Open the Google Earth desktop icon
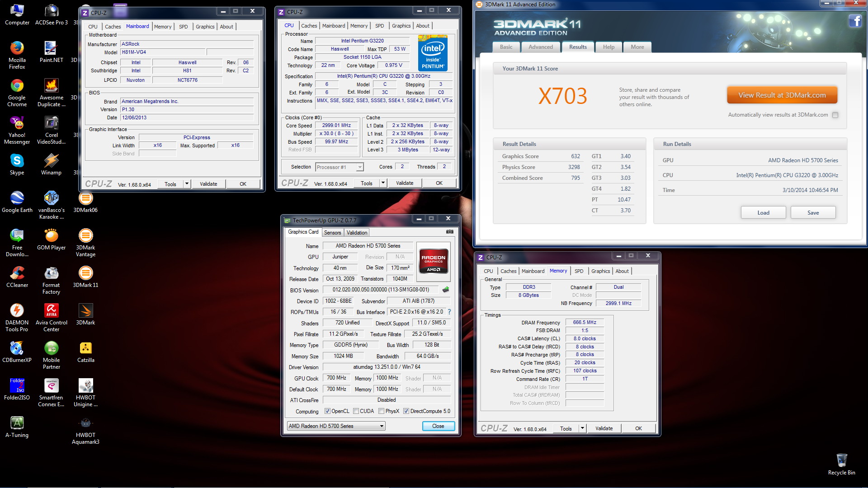The width and height of the screenshot is (868, 488). click(17, 202)
